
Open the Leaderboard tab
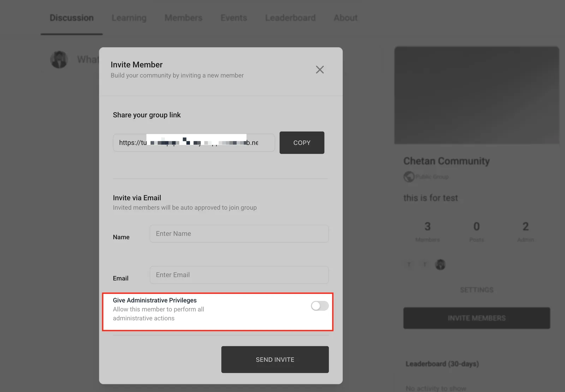tap(290, 18)
